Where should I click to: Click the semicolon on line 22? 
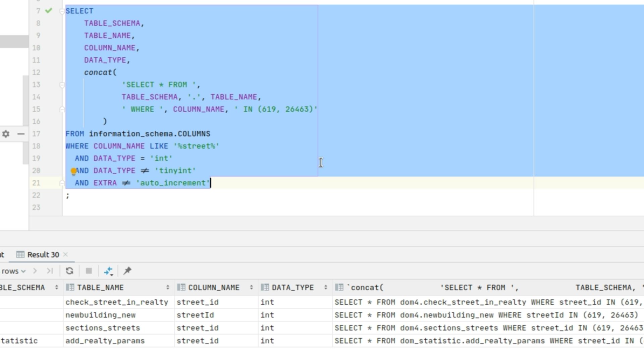tap(68, 196)
